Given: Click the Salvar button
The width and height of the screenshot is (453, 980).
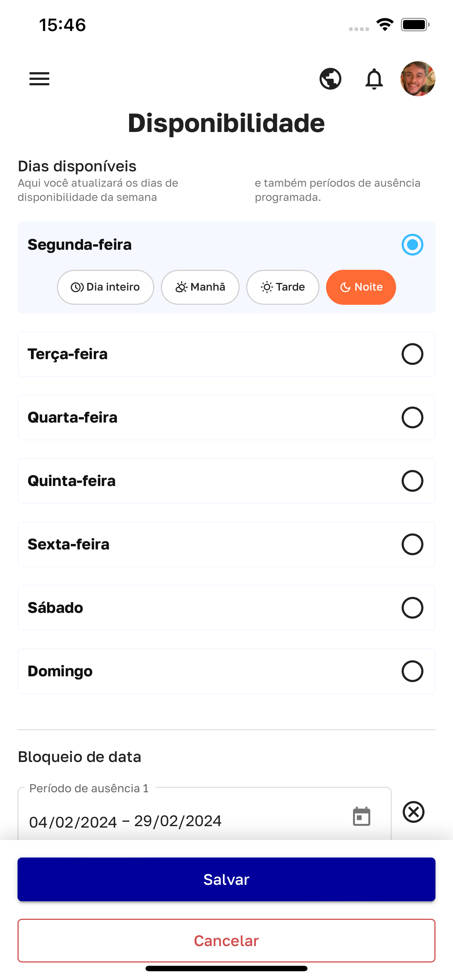Looking at the screenshot, I should pyautogui.click(x=226, y=879).
